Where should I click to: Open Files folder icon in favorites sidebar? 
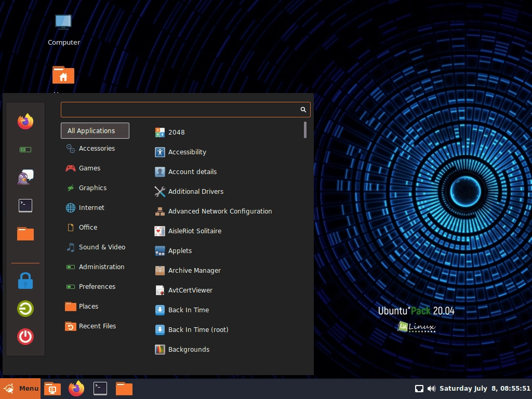tap(25, 234)
